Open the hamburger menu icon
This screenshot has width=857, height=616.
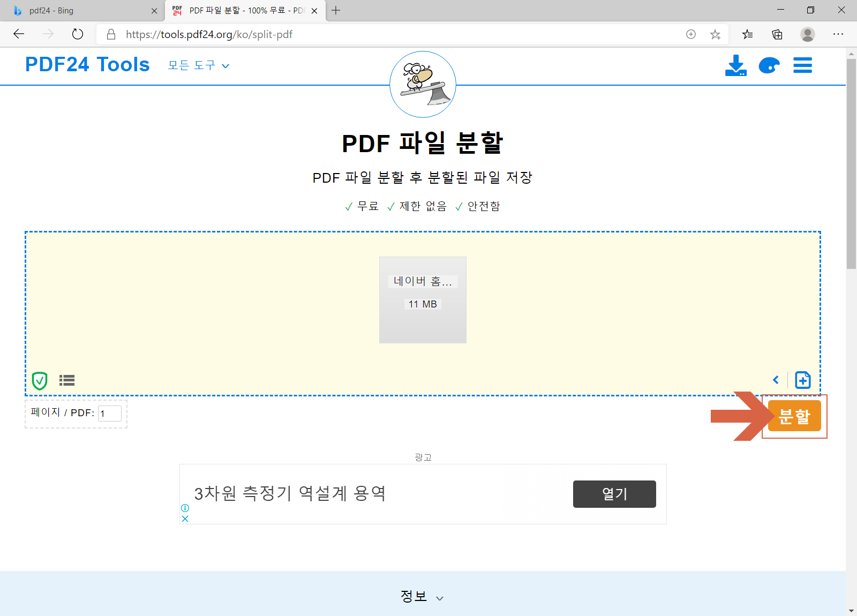click(802, 65)
